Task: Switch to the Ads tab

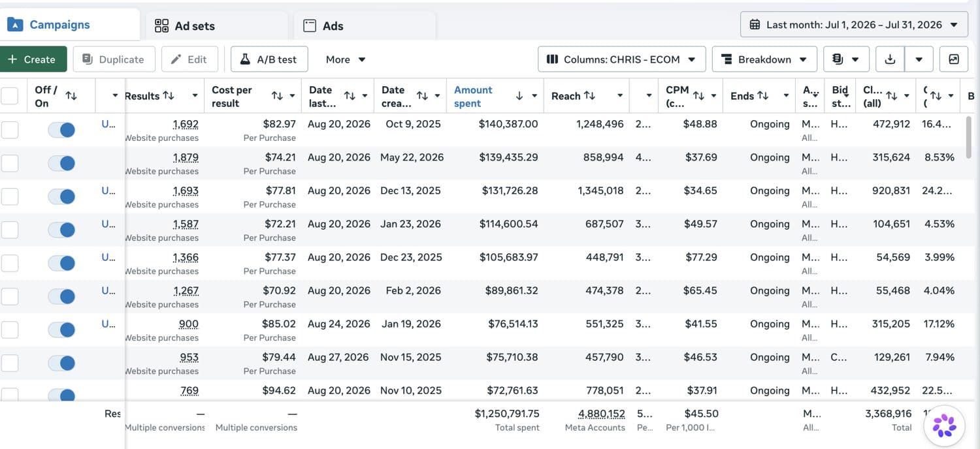Action: [x=365, y=25]
